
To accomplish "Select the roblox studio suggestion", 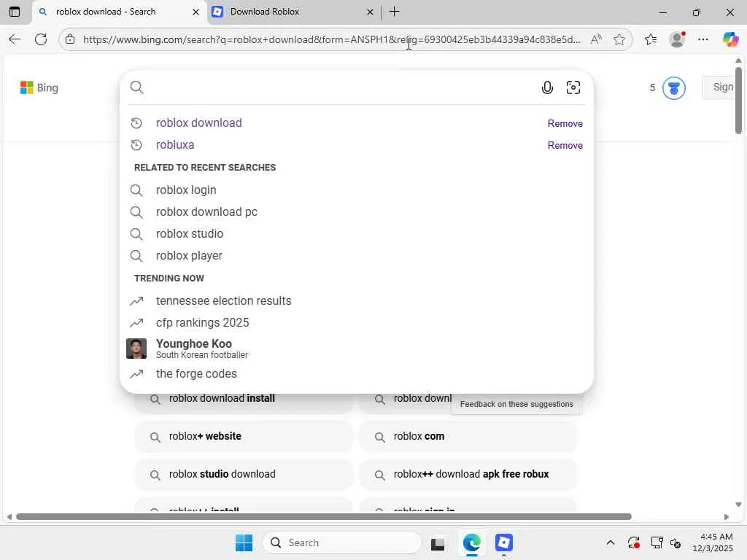I will pyautogui.click(x=190, y=234).
